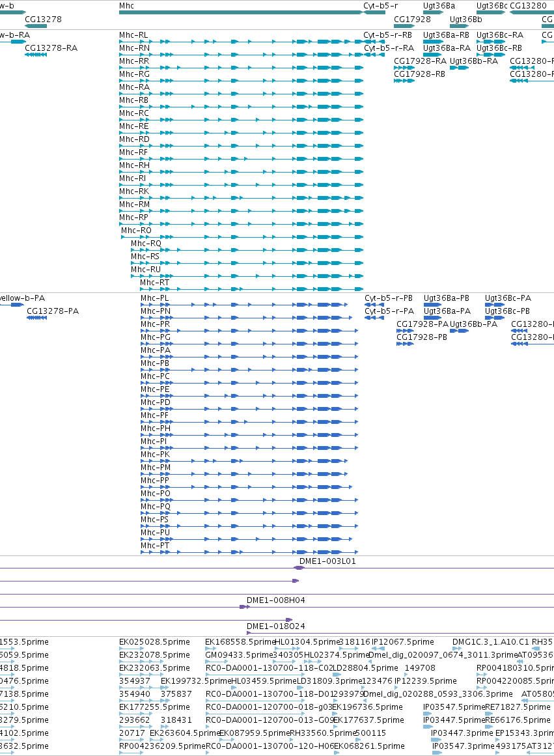Select the DME1-003L01 clone label
The height and width of the screenshot is (756, 554).
point(327,562)
